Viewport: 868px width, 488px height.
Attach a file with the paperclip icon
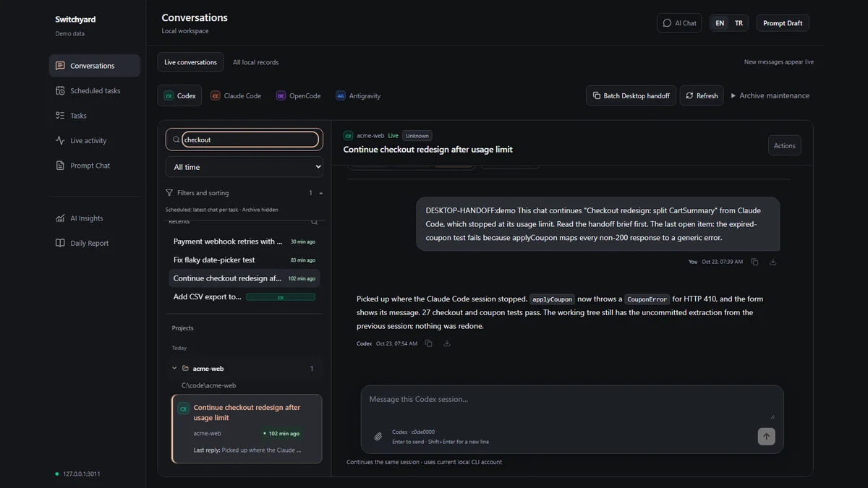click(378, 437)
